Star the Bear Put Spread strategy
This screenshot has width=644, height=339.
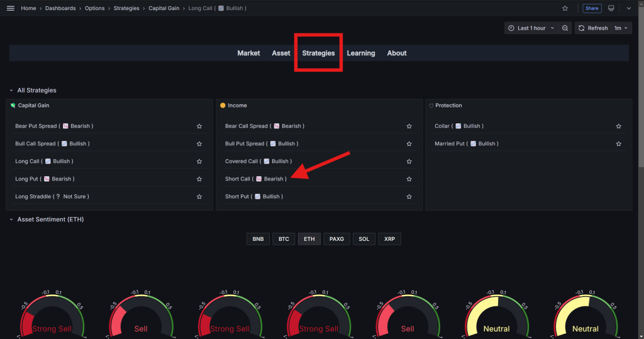pyautogui.click(x=199, y=126)
